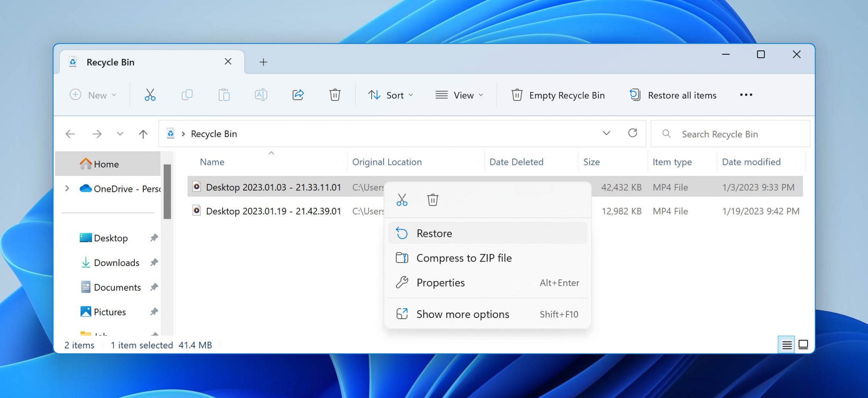
Task: Expand the OneDrive - Personal tree item
Action: (x=67, y=189)
